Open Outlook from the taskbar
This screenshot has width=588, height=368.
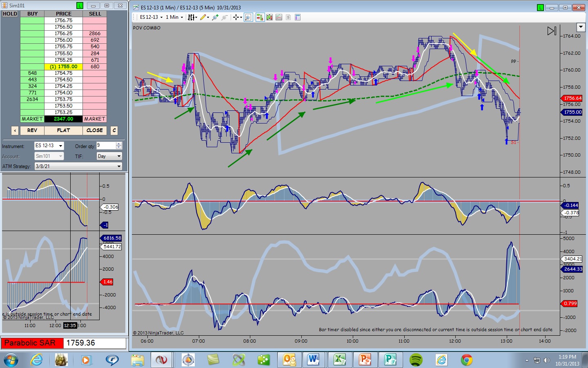point(289,360)
